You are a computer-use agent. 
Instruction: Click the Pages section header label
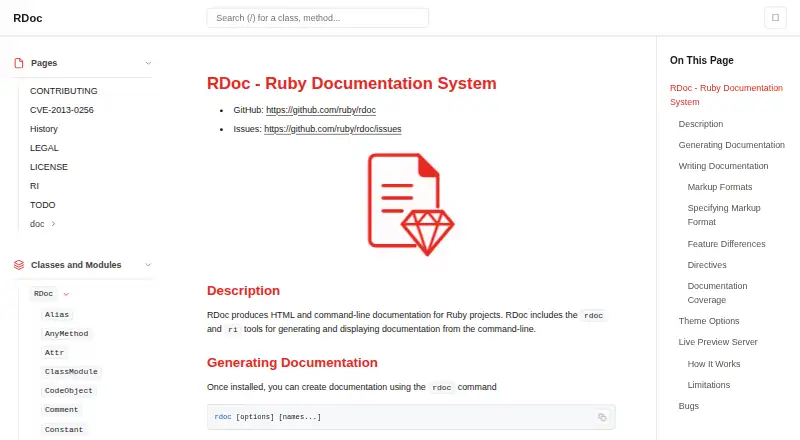[x=44, y=63]
